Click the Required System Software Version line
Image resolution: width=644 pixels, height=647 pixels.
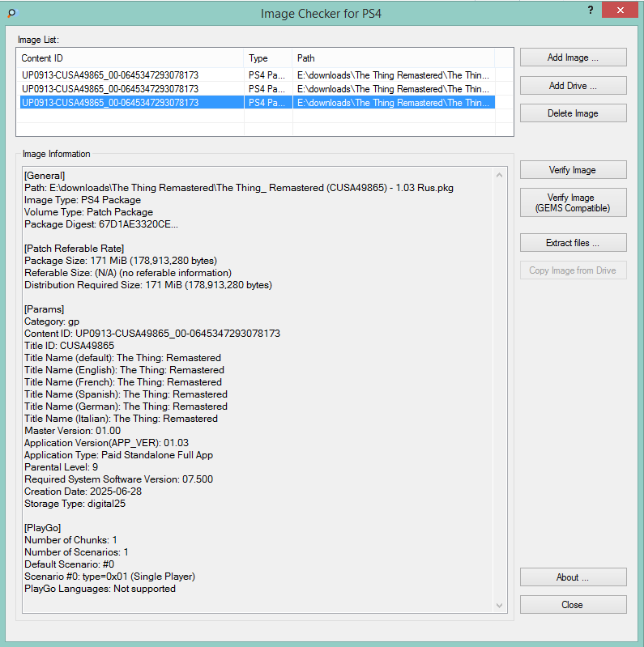tap(118, 479)
